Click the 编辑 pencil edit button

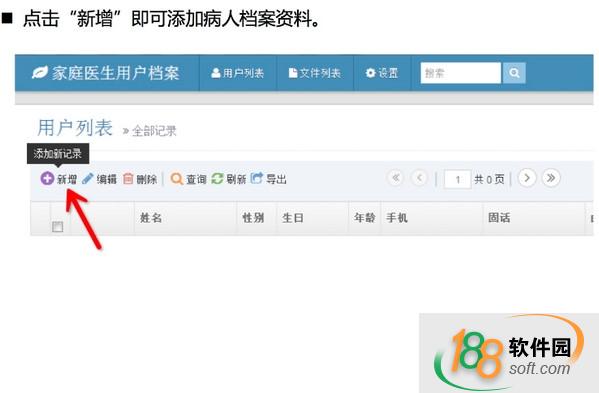(x=99, y=179)
